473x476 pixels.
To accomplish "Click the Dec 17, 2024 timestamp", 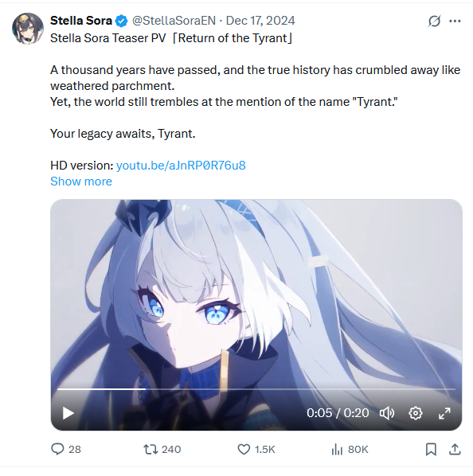I will (260, 21).
